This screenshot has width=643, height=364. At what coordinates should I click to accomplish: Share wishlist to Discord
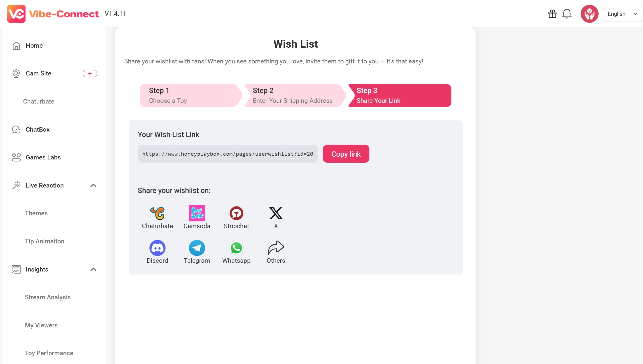pyautogui.click(x=157, y=248)
